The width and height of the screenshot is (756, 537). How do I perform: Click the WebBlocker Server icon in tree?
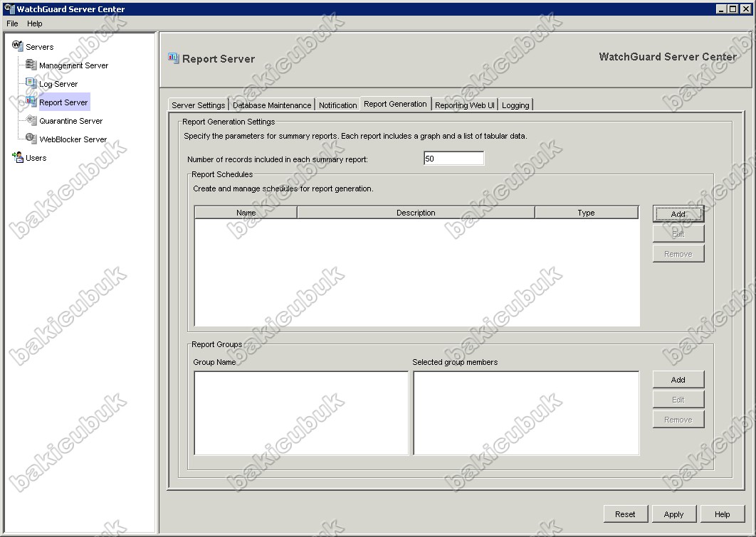[31, 139]
